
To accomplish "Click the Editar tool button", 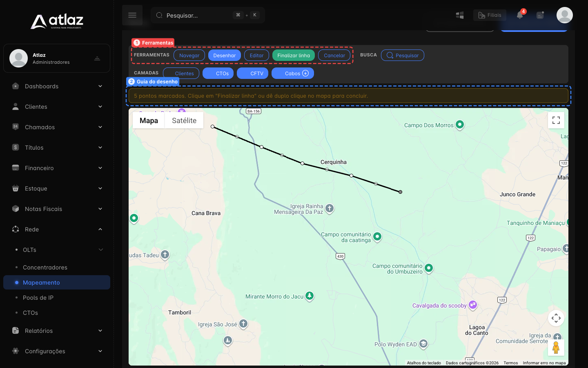I will click(256, 55).
